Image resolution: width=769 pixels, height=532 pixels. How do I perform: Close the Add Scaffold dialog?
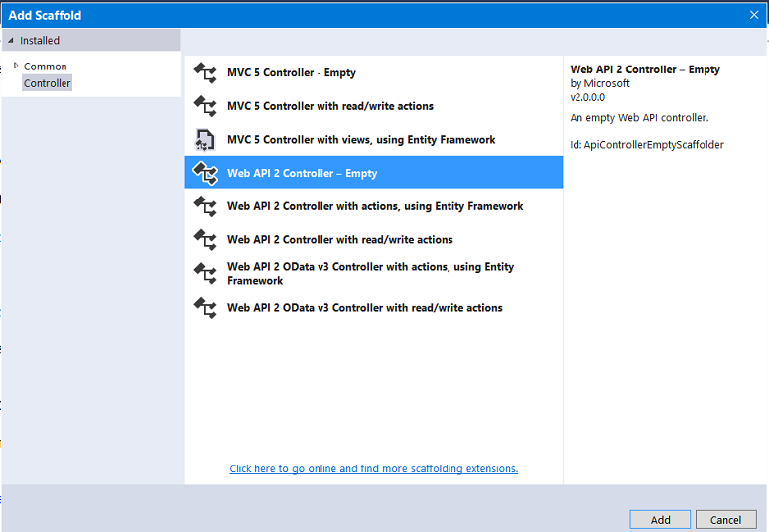pyautogui.click(x=754, y=15)
